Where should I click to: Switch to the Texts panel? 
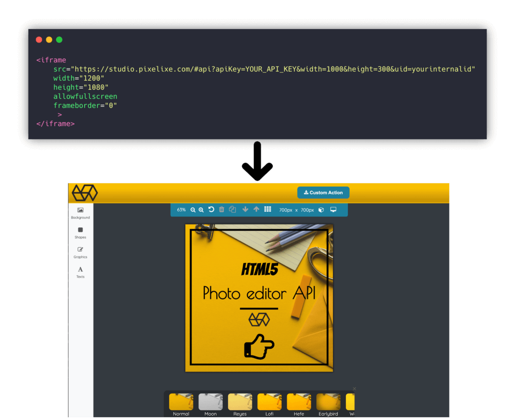coord(80,270)
